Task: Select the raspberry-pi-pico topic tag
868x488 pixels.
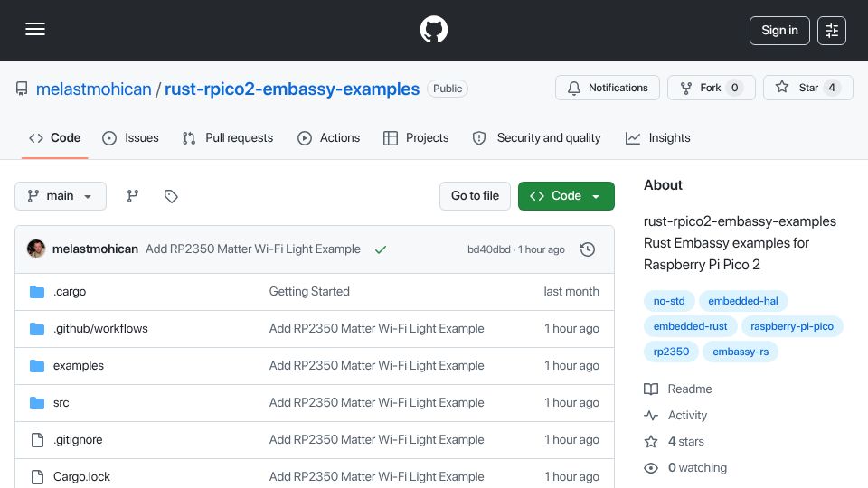Action: pos(792,326)
